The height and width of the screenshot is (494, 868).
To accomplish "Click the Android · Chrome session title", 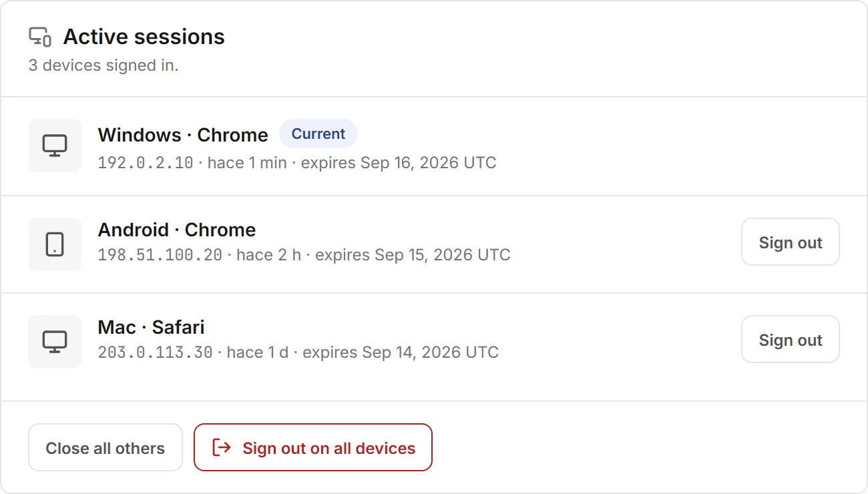I will (177, 230).
